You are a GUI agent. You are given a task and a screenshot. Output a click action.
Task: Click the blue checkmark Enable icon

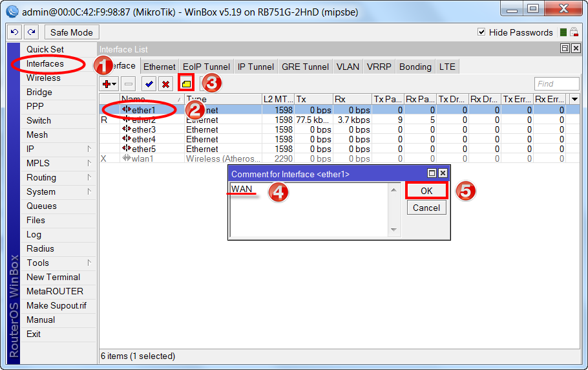pyautogui.click(x=149, y=84)
